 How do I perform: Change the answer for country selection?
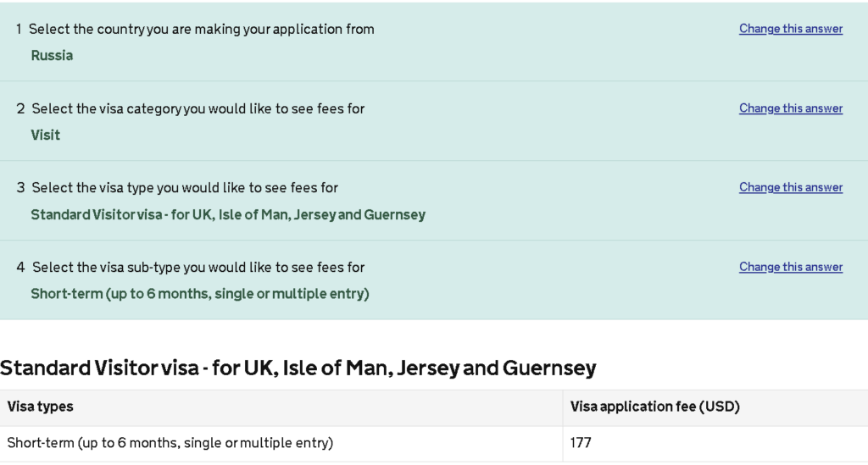790,29
